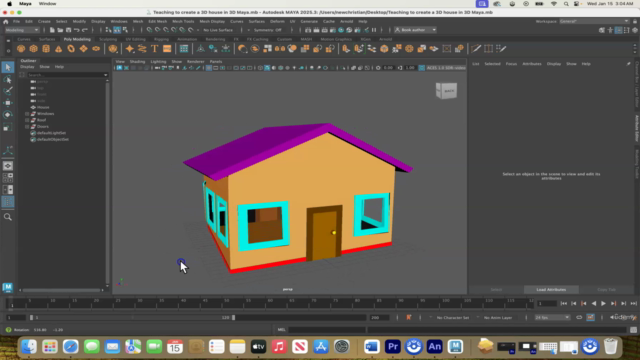Toggle single perspective view layout
The width and height of the screenshot is (640, 360).
click(x=8, y=166)
